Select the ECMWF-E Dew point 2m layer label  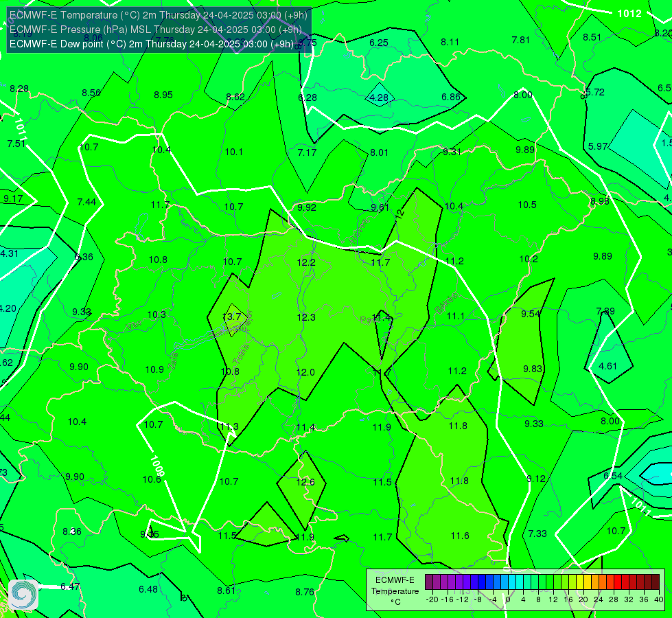coord(151,44)
